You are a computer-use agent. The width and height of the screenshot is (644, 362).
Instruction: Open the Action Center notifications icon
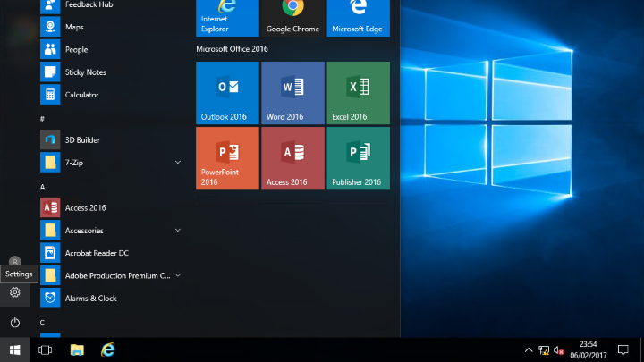pos(623,349)
